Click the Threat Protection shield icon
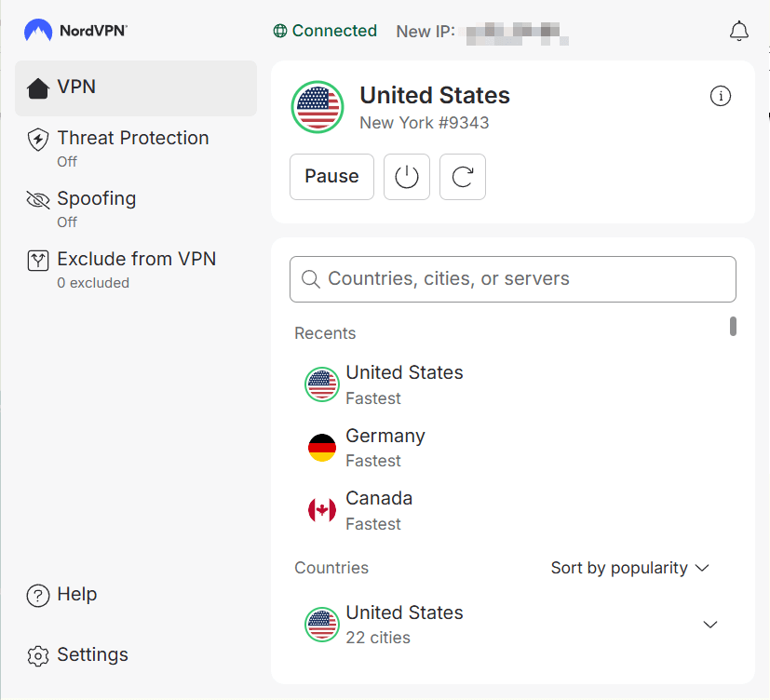The width and height of the screenshot is (770, 700). pyautogui.click(x=38, y=140)
